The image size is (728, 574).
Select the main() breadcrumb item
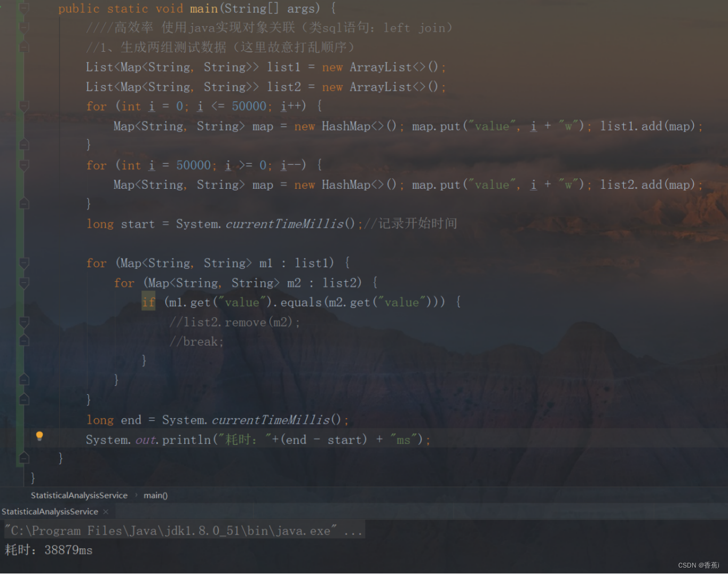[x=155, y=495]
